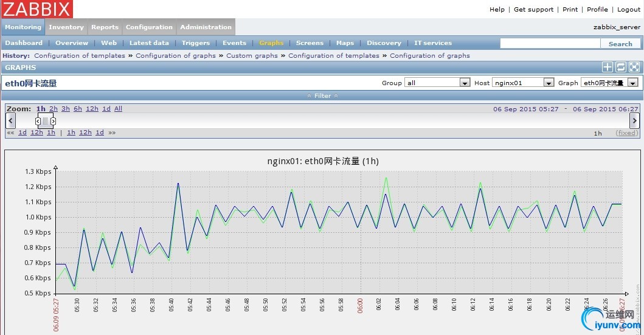644x335 pixels.
Task: Open the Group dropdown showing all
Action: (x=437, y=83)
